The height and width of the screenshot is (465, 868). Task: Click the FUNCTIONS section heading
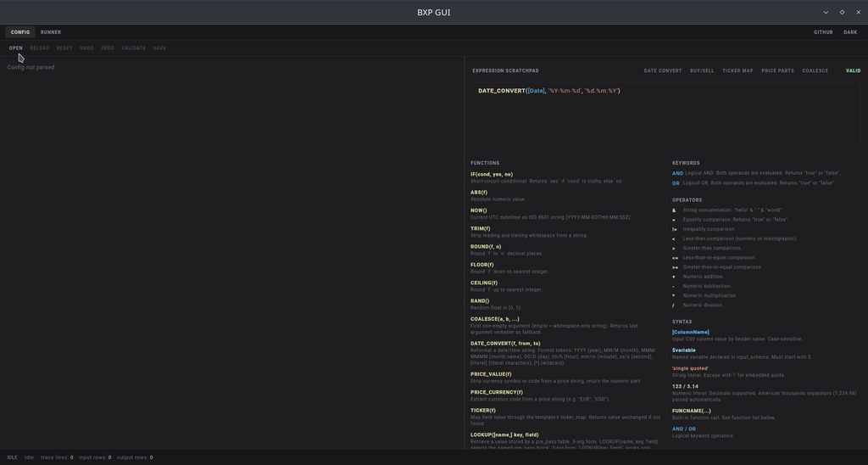click(485, 163)
